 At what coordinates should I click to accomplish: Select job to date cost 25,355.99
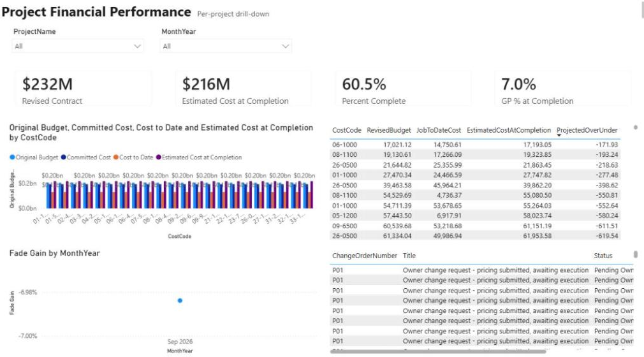click(447, 165)
